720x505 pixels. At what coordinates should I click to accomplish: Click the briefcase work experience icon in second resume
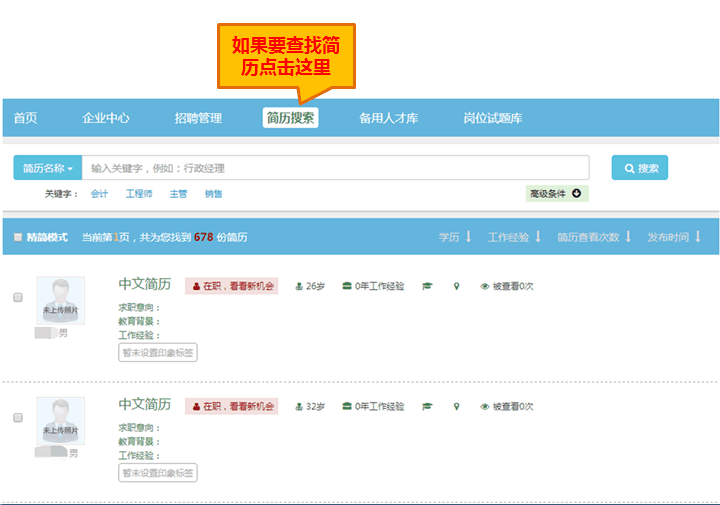point(347,407)
